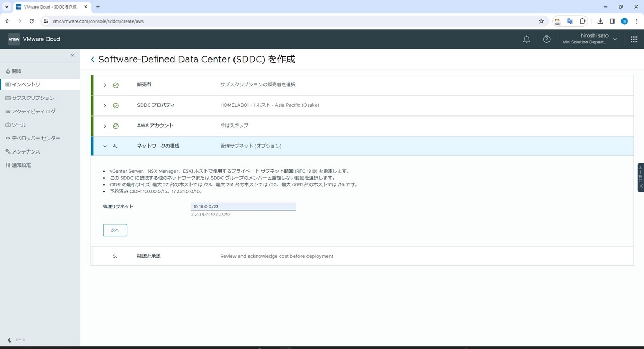Image resolution: width=644 pixels, height=349 pixels.
Task: Open the hiroshi sato account dropdown
Action: (591, 39)
